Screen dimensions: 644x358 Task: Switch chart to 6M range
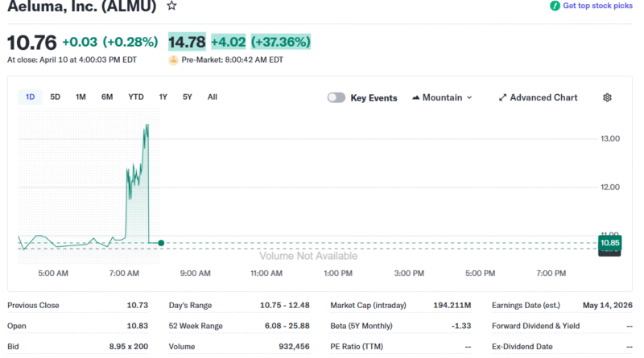pyautogui.click(x=107, y=97)
